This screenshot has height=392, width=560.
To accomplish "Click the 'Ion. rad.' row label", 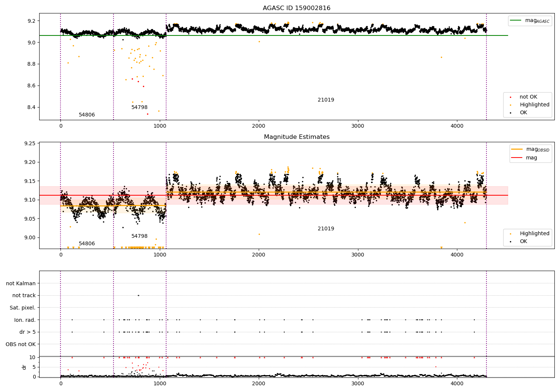I will coord(25,320).
